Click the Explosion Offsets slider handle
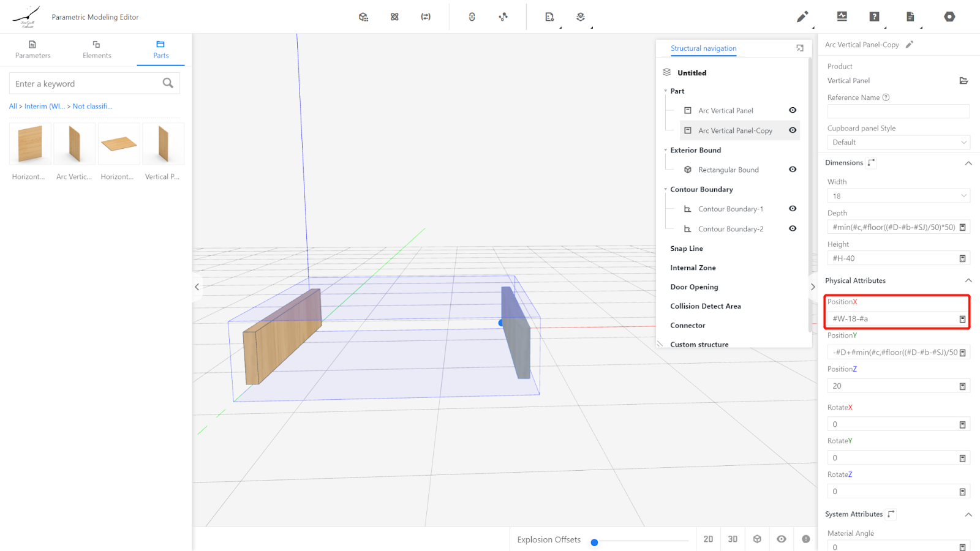The width and height of the screenshot is (980, 551). 594,542
